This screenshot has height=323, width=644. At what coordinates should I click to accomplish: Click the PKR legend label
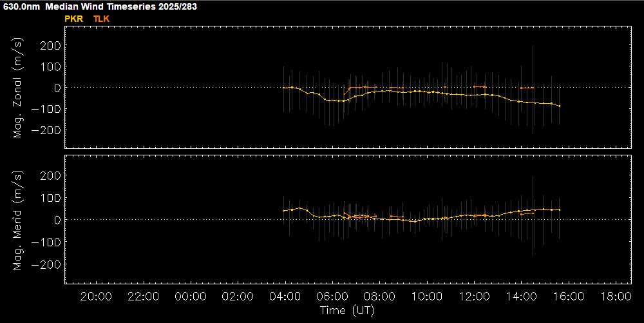click(x=74, y=19)
